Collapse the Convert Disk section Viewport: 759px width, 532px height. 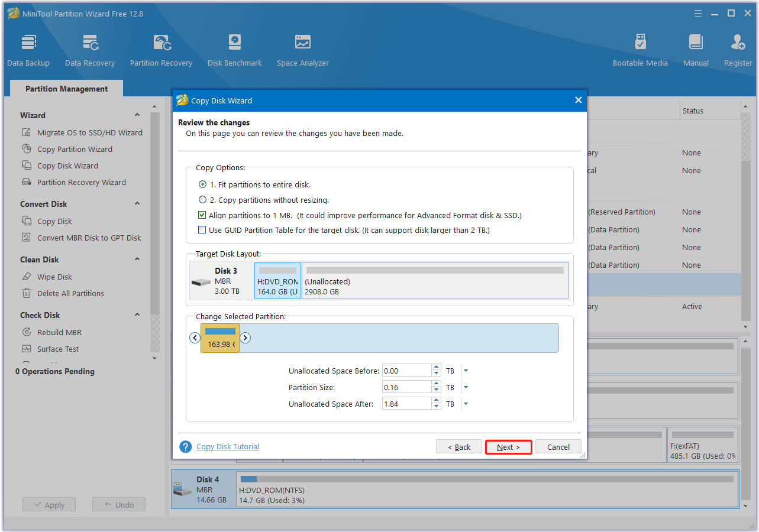(137, 204)
